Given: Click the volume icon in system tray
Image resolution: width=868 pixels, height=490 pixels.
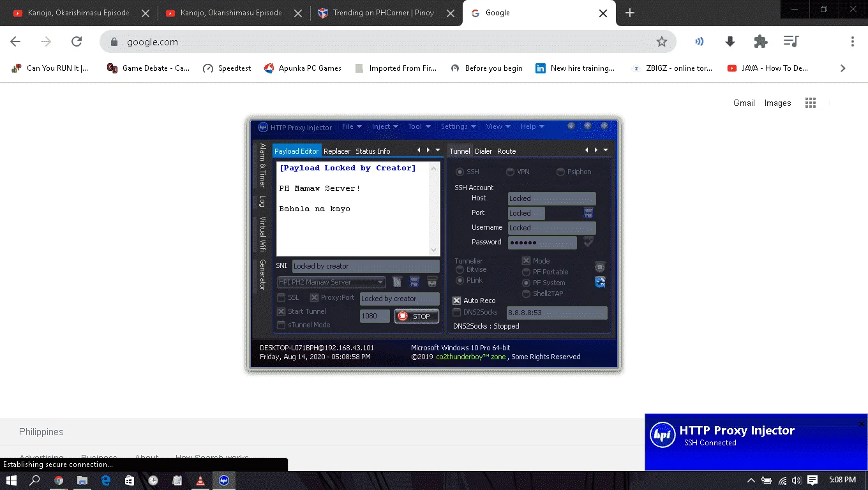Looking at the screenshot, I should point(796,480).
